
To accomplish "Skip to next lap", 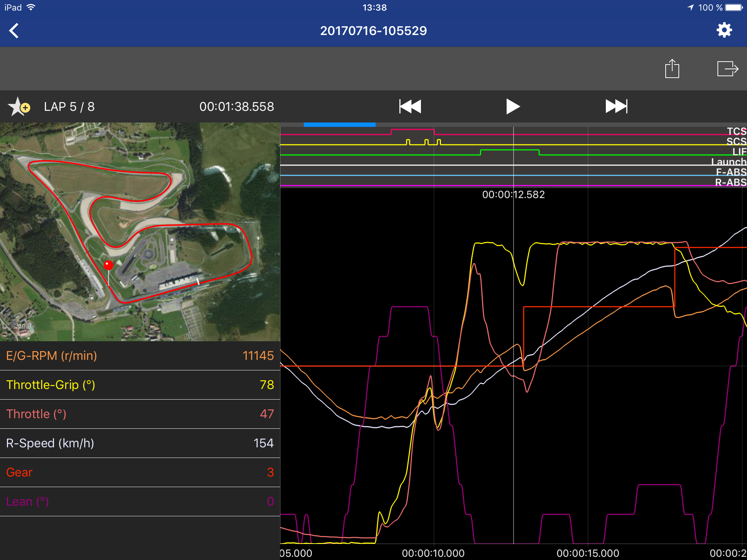I will click(616, 106).
